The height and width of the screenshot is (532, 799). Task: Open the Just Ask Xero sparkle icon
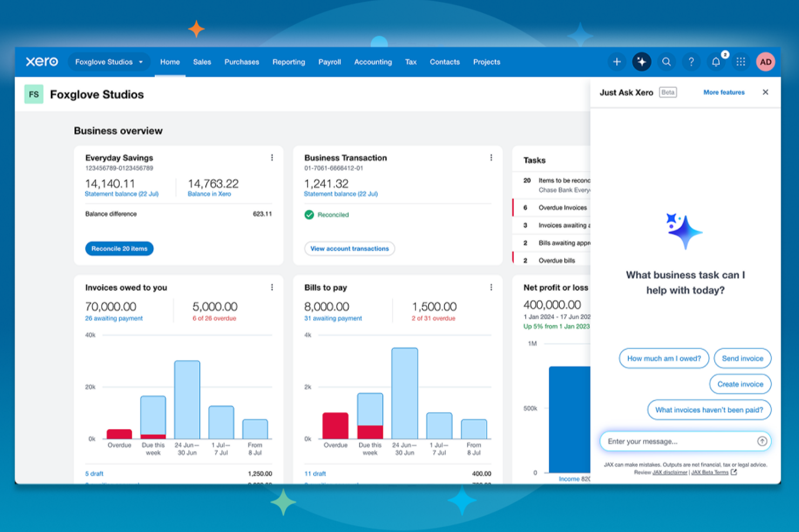(x=641, y=62)
